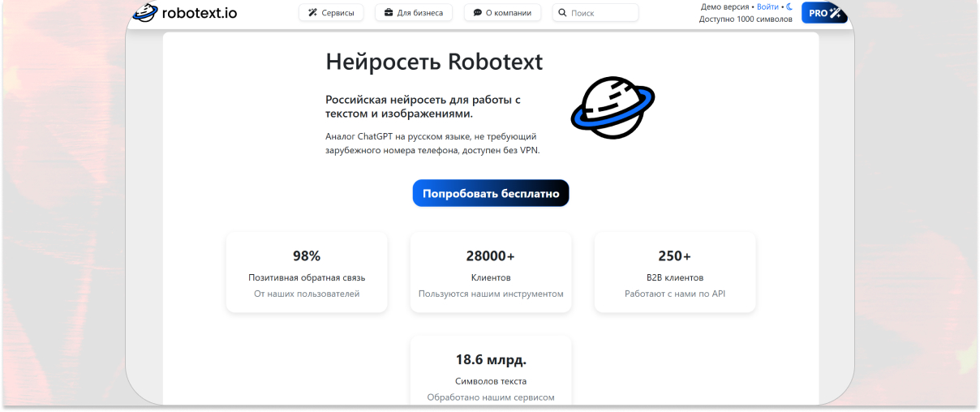
Task: Click the Работают с нами по API text
Action: [x=675, y=294]
